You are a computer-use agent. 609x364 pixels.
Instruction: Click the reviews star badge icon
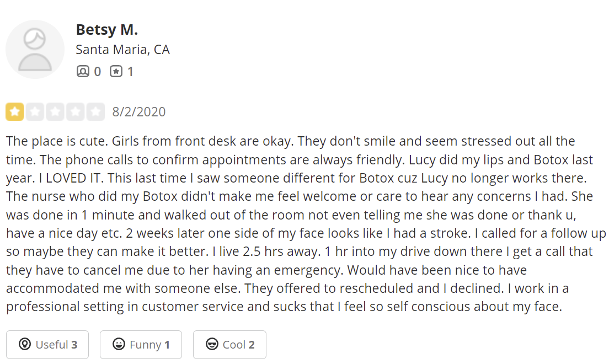point(116,72)
